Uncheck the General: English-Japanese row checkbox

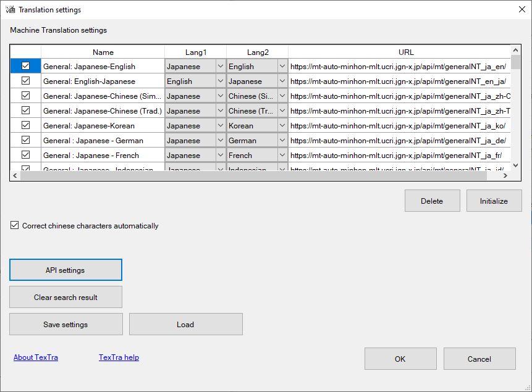pos(26,81)
